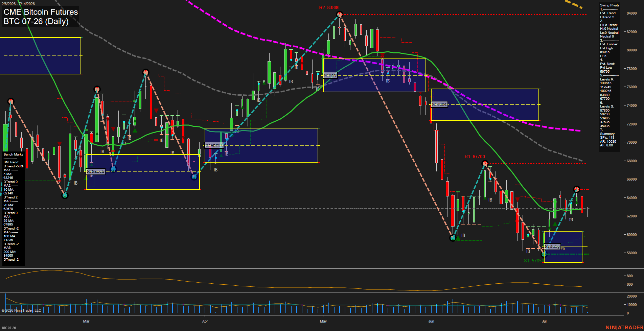Click the 84000 price axis label
This screenshot has width=644, height=331.
631,14
